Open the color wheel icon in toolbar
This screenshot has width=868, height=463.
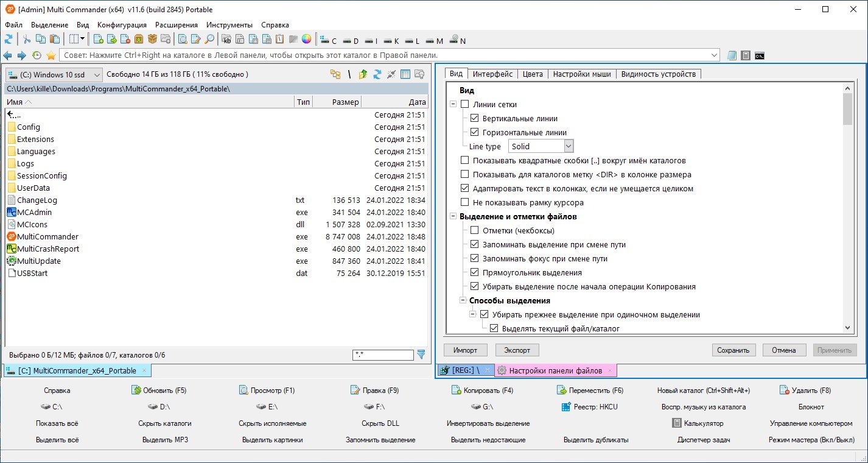[307, 40]
